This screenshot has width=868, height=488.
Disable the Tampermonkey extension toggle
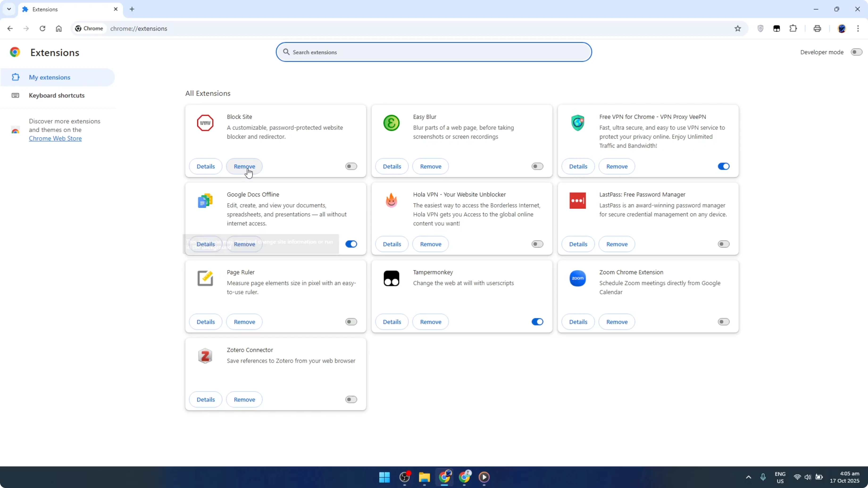coord(537,322)
